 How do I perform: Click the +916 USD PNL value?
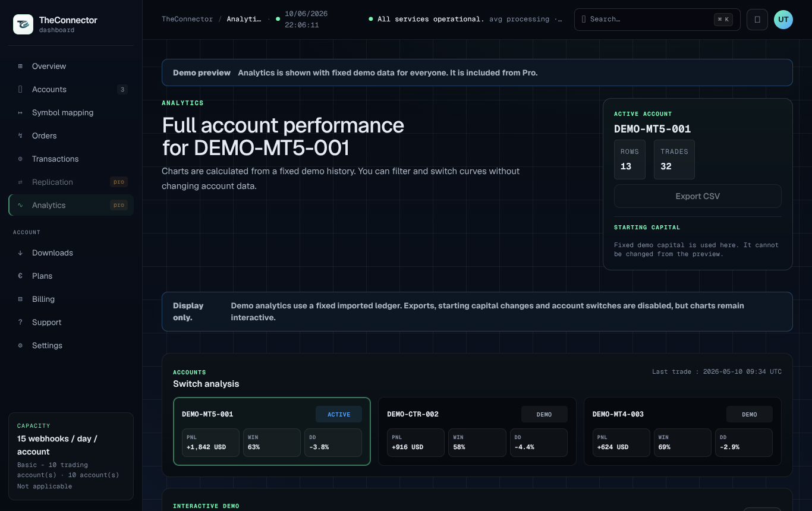[x=408, y=447]
